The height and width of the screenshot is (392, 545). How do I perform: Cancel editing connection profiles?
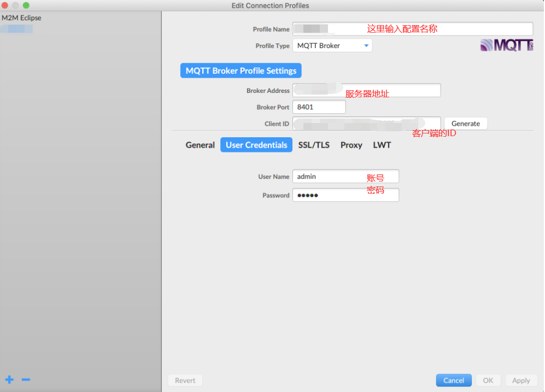454,381
